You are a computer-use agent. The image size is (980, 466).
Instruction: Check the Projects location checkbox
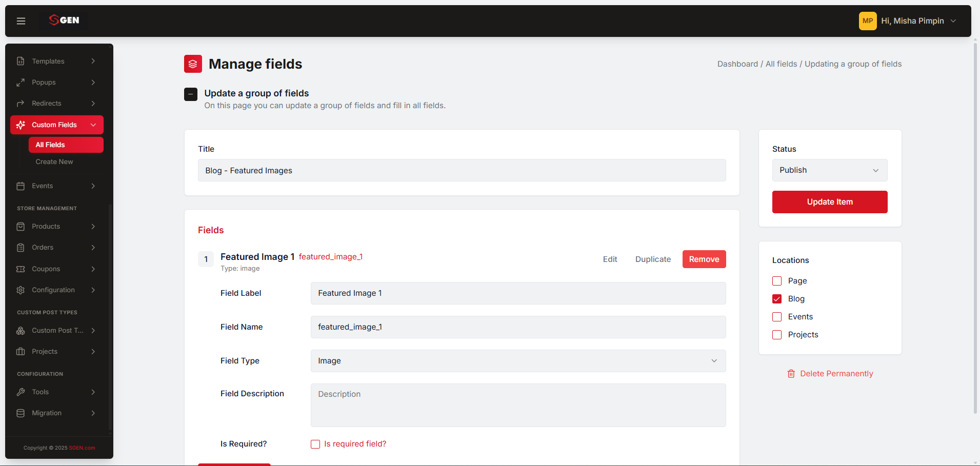[777, 335]
